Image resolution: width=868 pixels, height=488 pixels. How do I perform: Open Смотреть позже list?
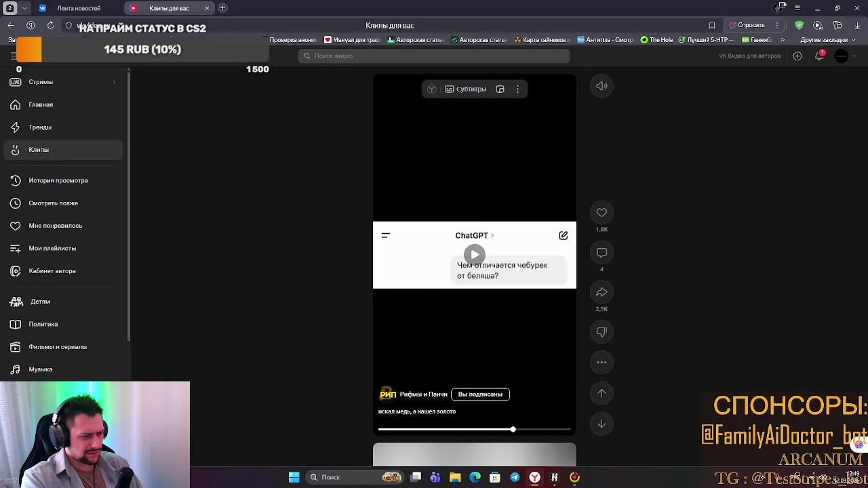coord(62,203)
